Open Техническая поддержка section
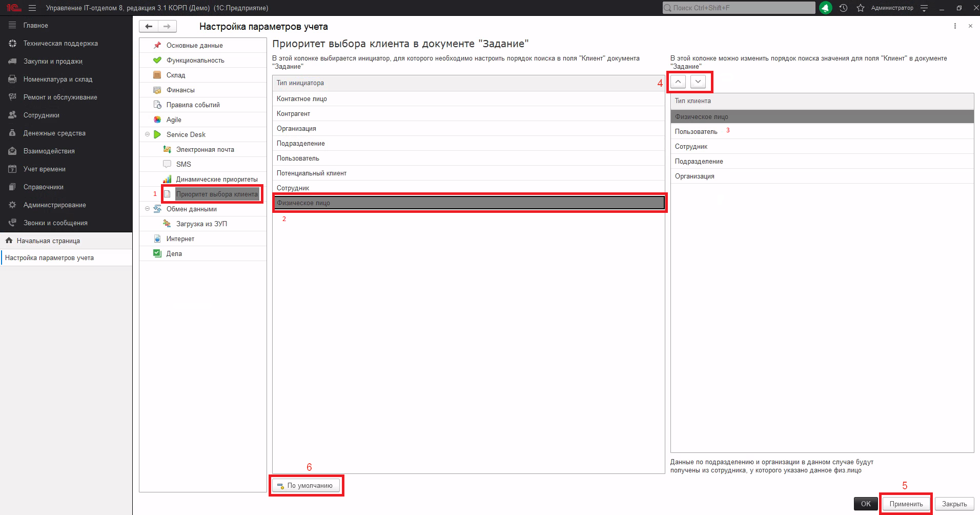Screen dimensions: 980x515 tap(60, 44)
